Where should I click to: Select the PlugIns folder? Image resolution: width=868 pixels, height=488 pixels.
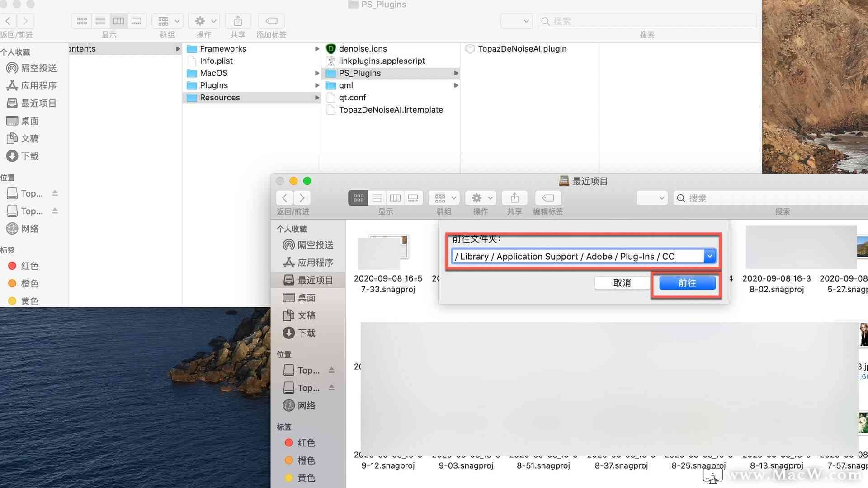[x=251, y=85]
